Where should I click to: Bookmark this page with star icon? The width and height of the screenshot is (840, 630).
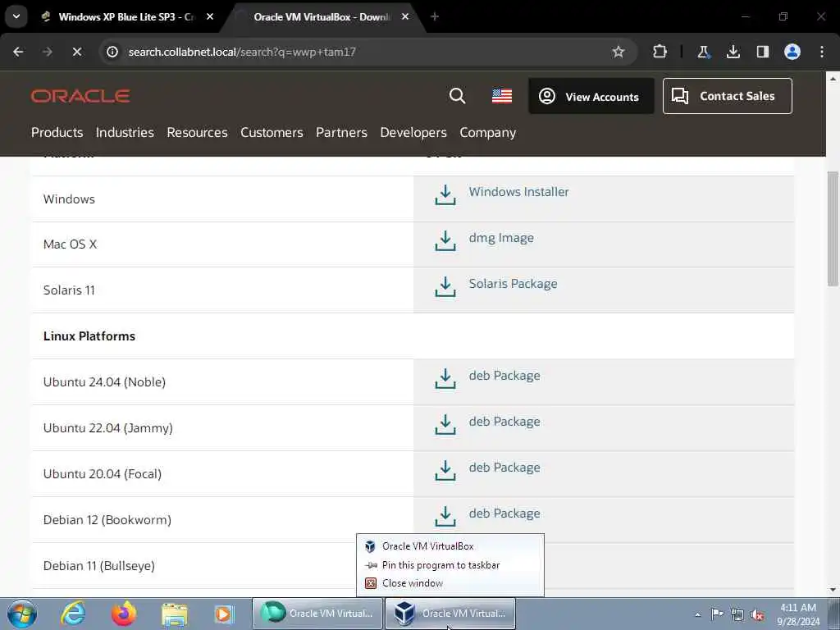(619, 52)
